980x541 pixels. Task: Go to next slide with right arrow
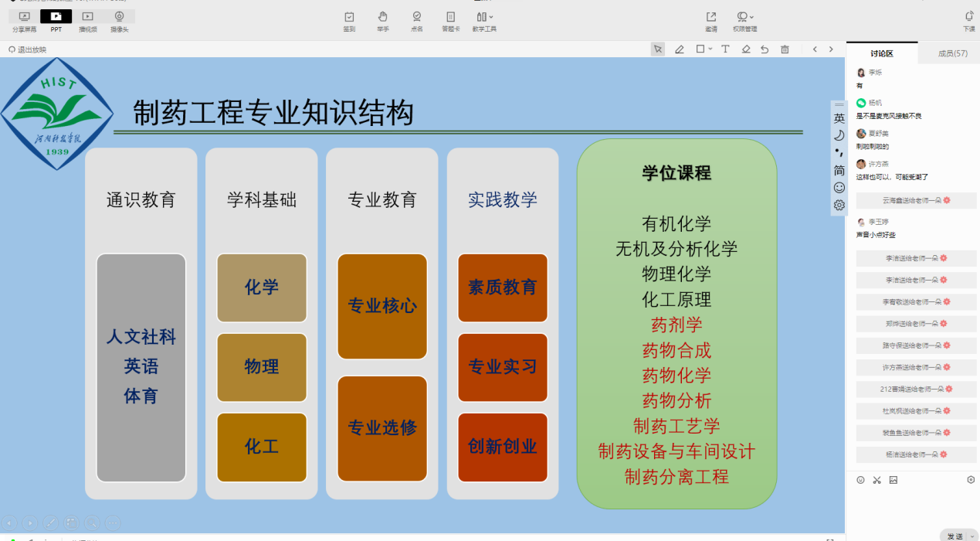[831, 49]
